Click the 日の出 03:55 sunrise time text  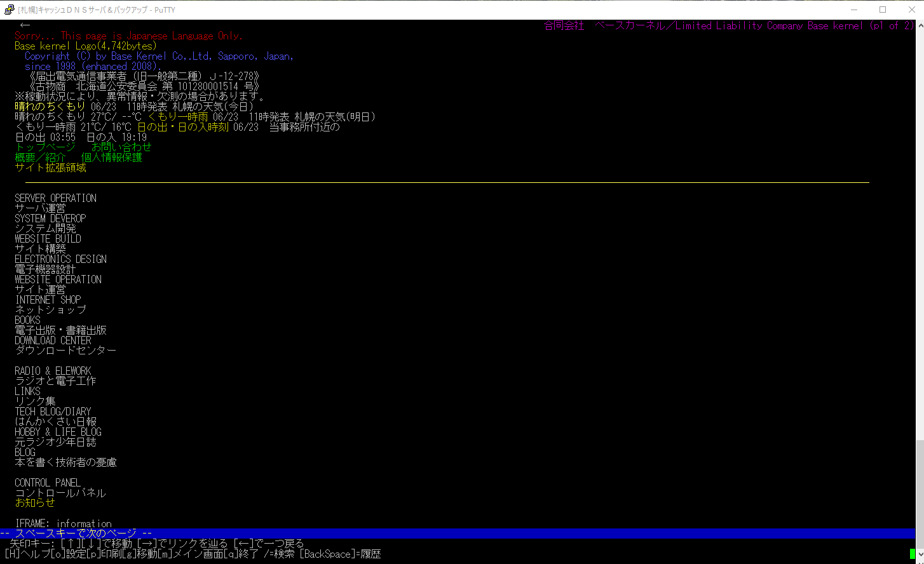(x=46, y=137)
